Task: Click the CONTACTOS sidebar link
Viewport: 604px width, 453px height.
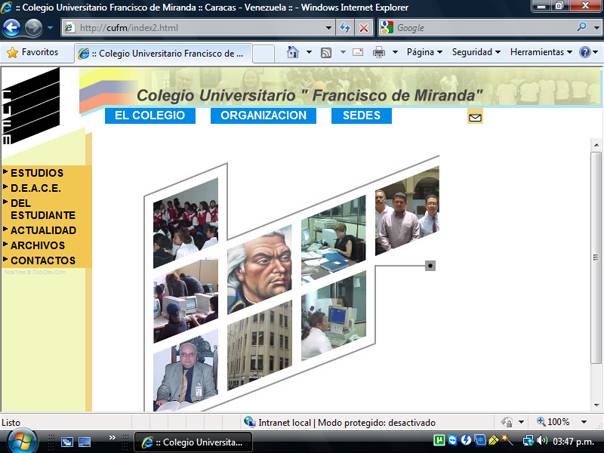Action: pos(43,261)
